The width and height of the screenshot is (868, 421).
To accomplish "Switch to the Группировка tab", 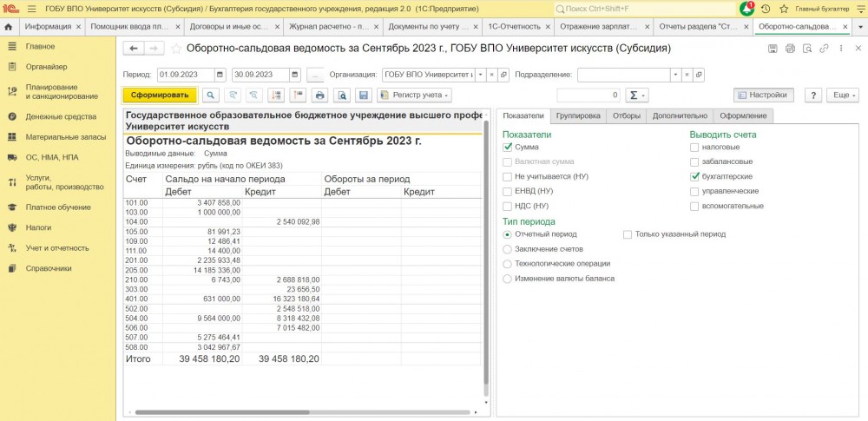I will tap(578, 115).
